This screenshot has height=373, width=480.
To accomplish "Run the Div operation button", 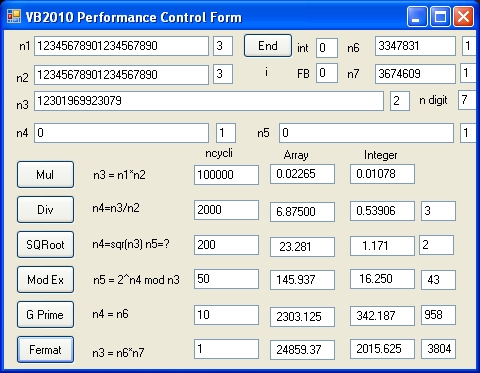I will [45, 209].
